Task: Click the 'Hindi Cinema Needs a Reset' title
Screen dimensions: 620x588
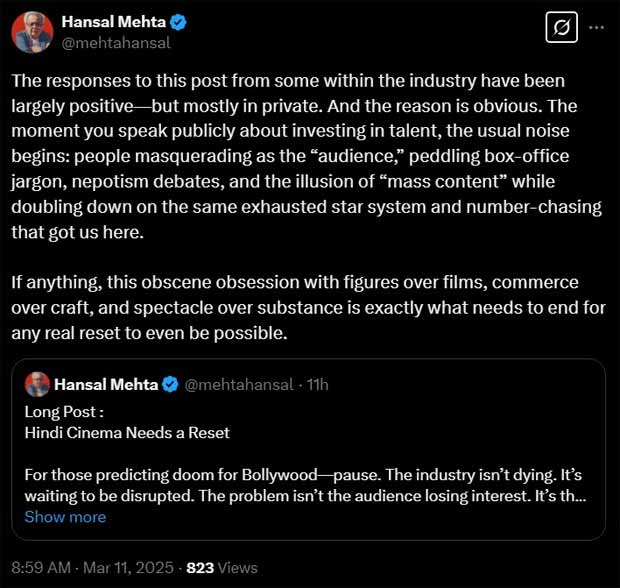Action: pos(127,433)
